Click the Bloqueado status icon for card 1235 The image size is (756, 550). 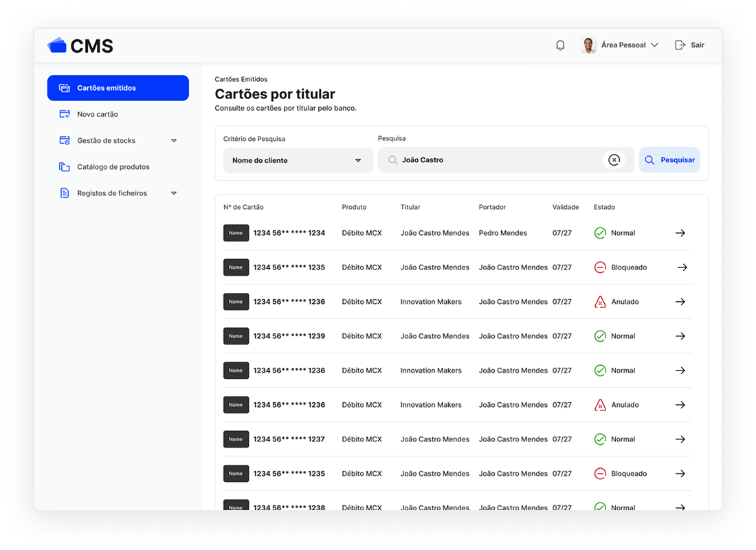[600, 267]
